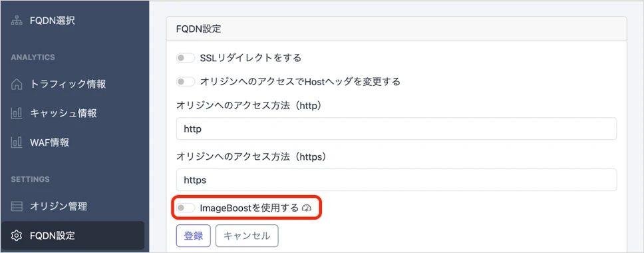Turn on ImageBoostを使用する toggle

(x=185, y=208)
